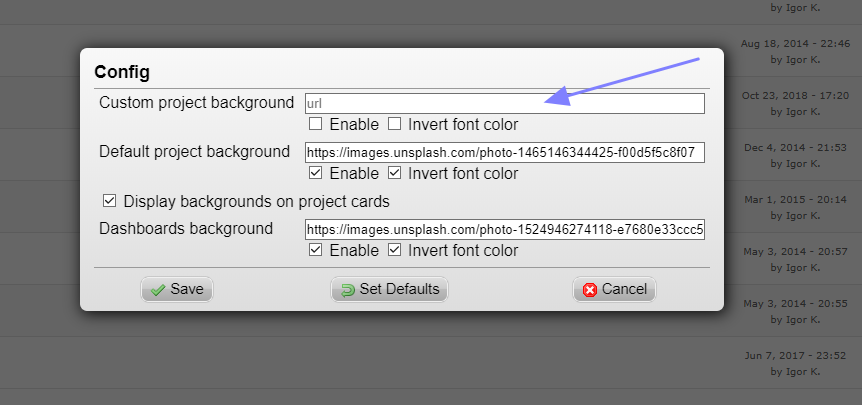Uncheck Invert font color for default background
Image resolution: width=862 pixels, height=405 pixels.
point(394,173)
